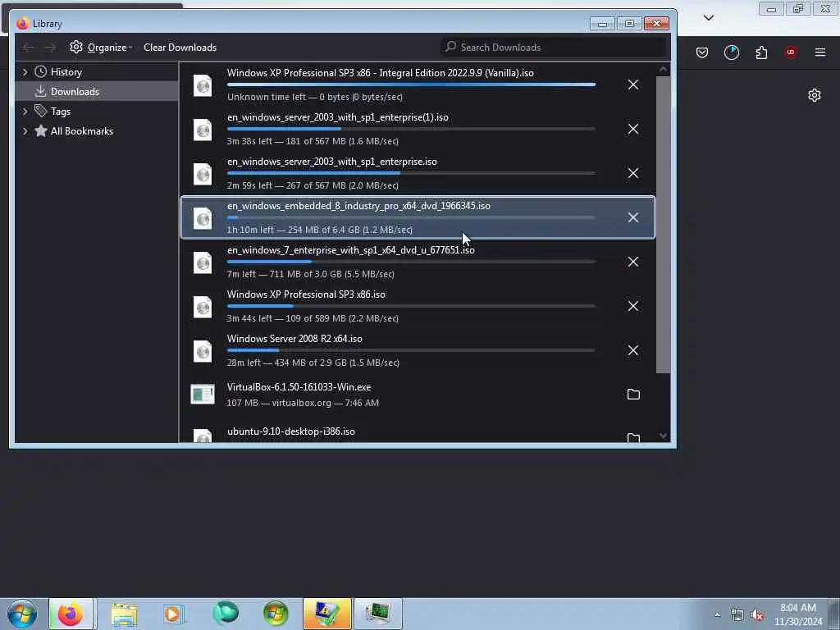Cancel the Windows Embedded 8 Industry download
Screen dimensions: 840x630
pyautogui.click(x=632, y=217)
